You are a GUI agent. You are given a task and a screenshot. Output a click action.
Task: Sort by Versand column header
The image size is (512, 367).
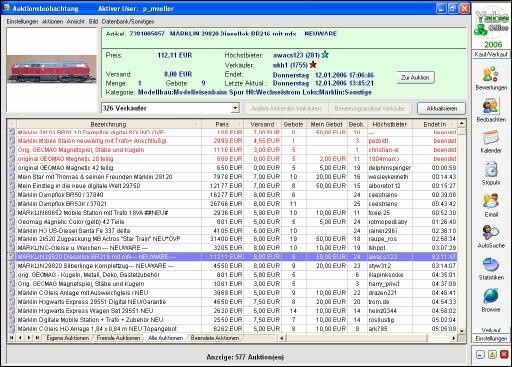(262, 124)
